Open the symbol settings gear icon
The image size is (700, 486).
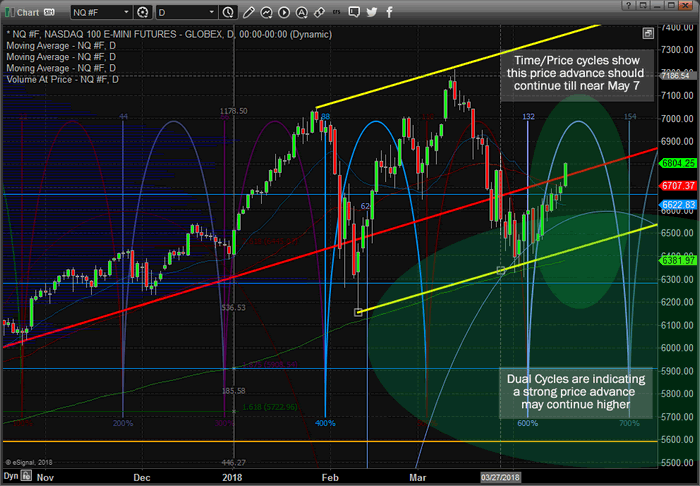(142, 12)
